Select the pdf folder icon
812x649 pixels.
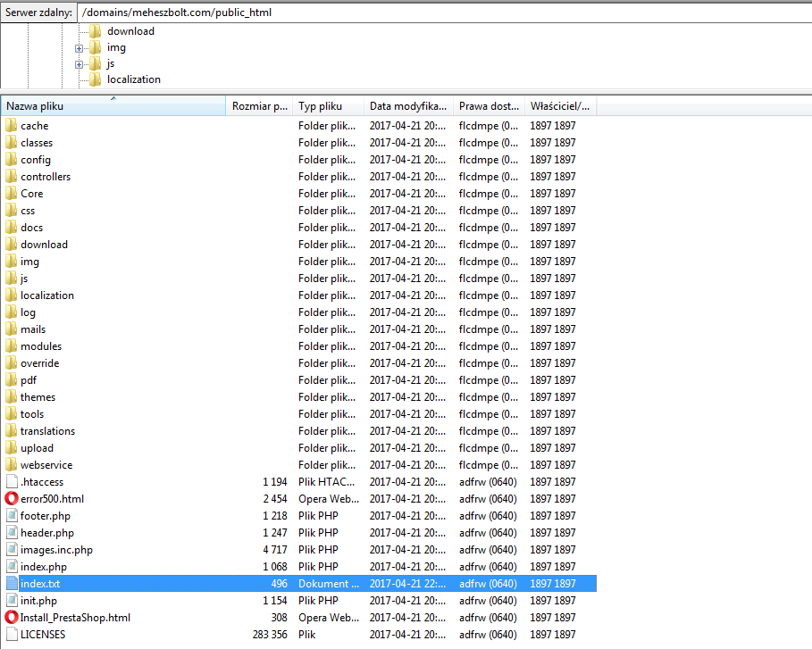point(12,380)
